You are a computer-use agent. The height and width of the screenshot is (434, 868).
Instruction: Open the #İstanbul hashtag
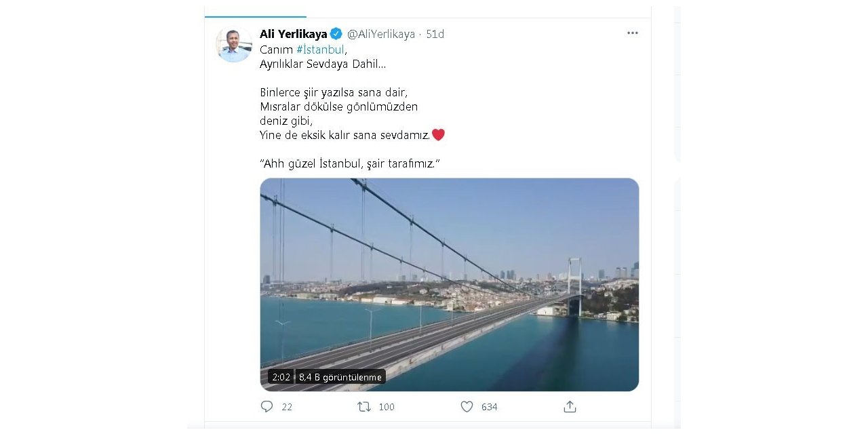pos(321,49)
